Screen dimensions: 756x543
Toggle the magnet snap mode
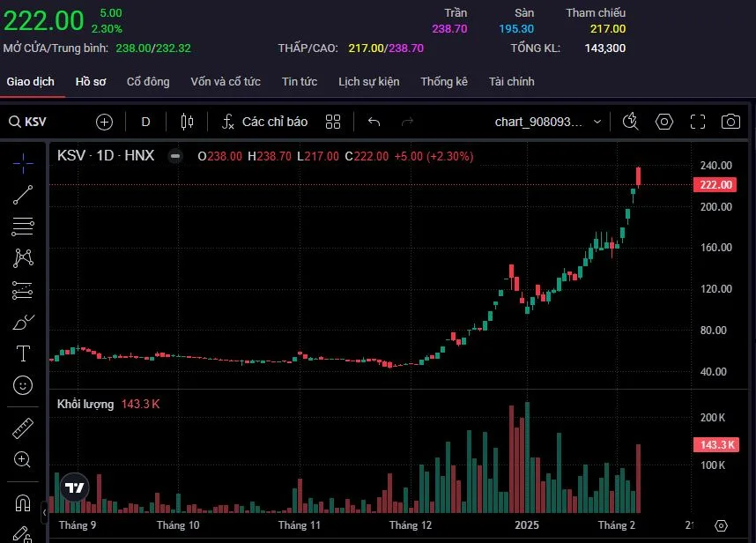click(x=23, y=503)
